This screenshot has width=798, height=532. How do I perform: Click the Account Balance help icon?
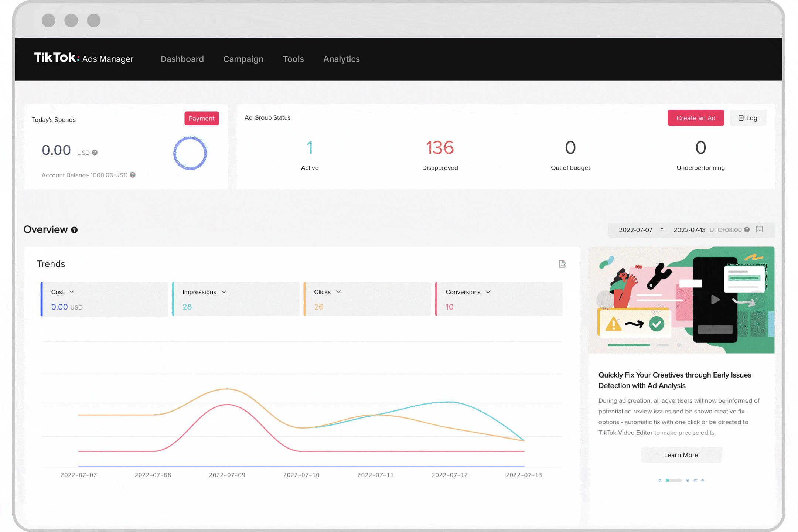(x=133, y=175)
